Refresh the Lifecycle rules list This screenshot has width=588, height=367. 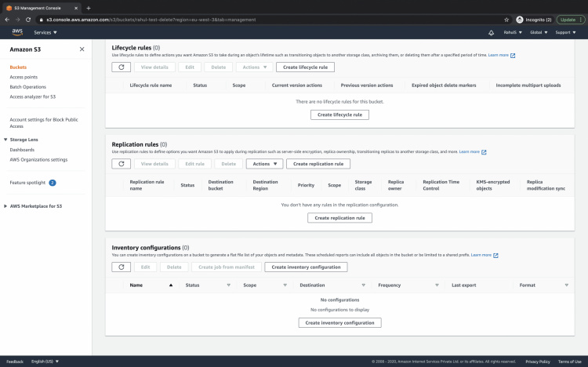[122, 67]
